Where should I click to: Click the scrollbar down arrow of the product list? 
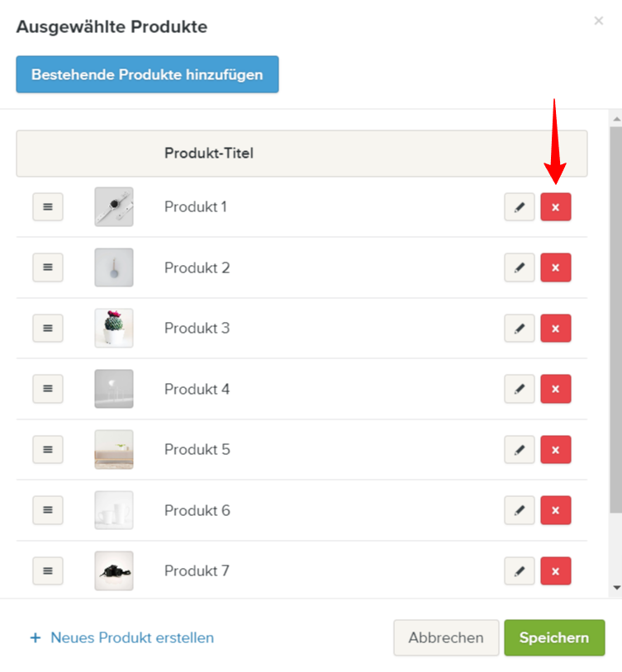[x=617, y=588]
